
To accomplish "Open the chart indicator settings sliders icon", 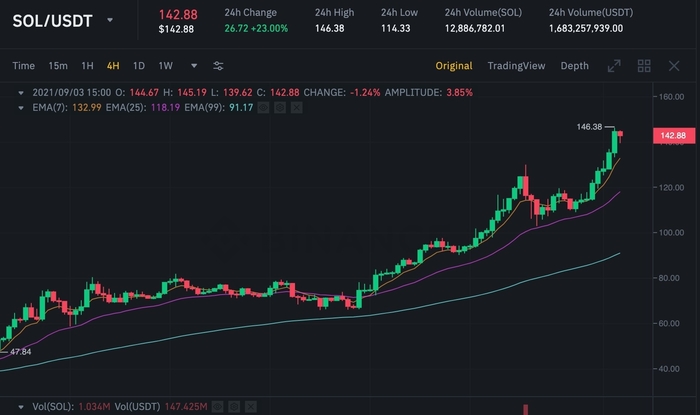I will [218, 66].
